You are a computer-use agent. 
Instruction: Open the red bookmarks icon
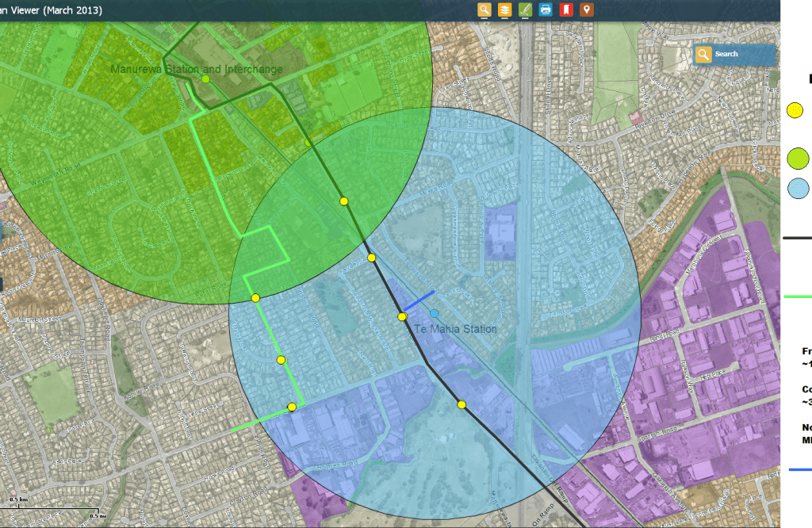(x=565, y=10)
